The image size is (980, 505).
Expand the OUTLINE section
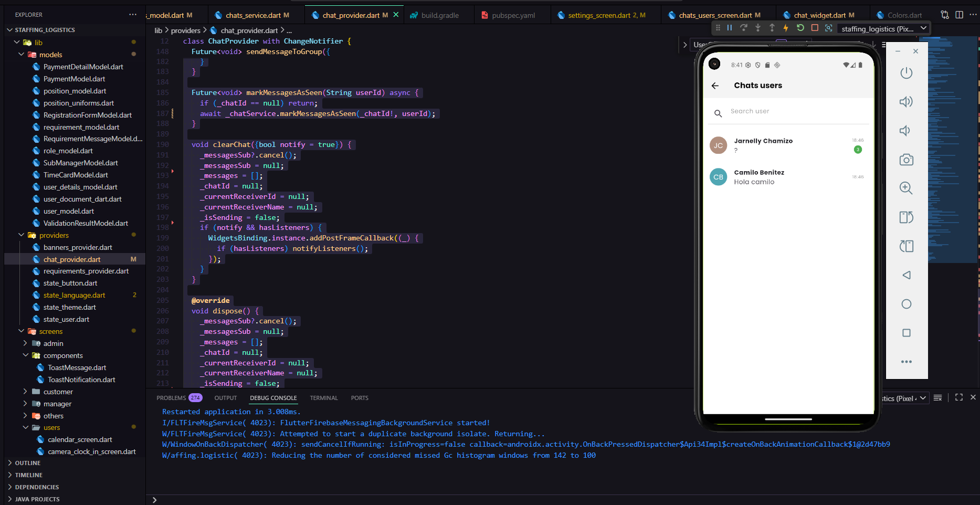tap(28, 463)
